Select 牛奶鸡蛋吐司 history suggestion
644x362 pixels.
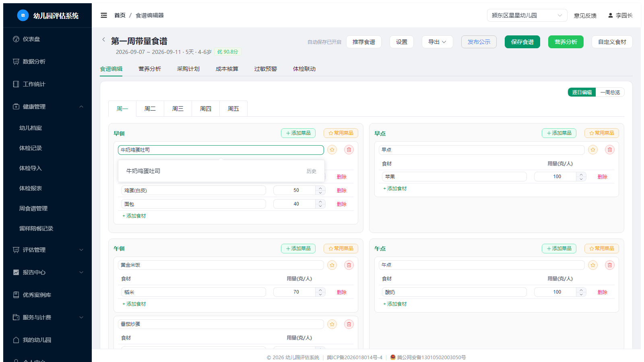coord(221,171)
